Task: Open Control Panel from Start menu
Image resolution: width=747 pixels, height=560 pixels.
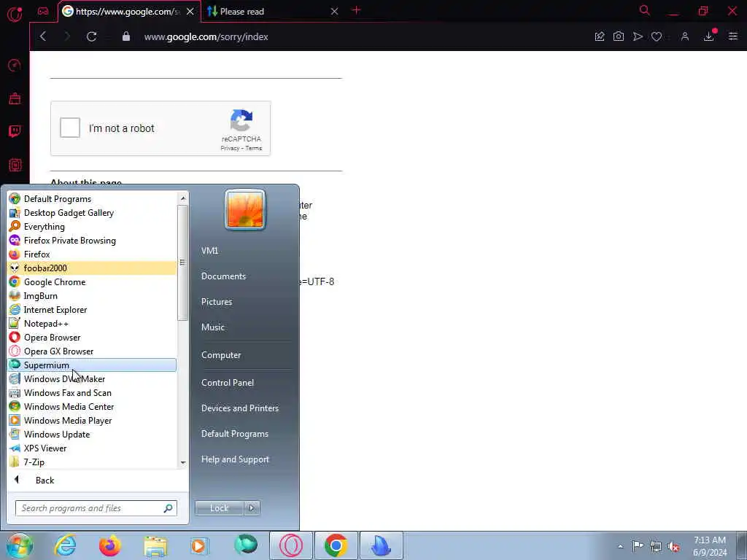Action: click(x=228, y=382)
